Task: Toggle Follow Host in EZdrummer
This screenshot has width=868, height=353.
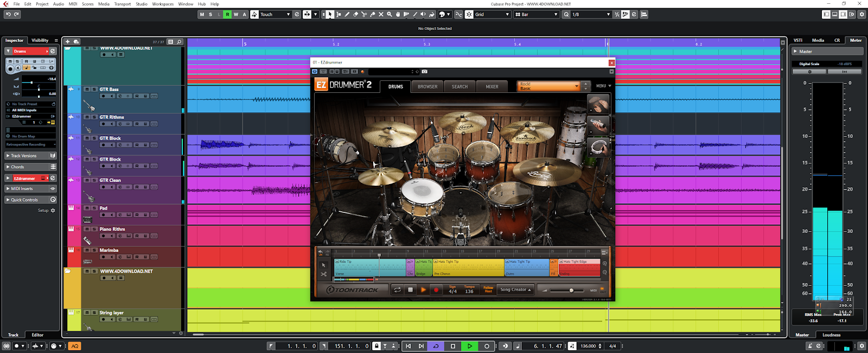Action: point(488,289)
